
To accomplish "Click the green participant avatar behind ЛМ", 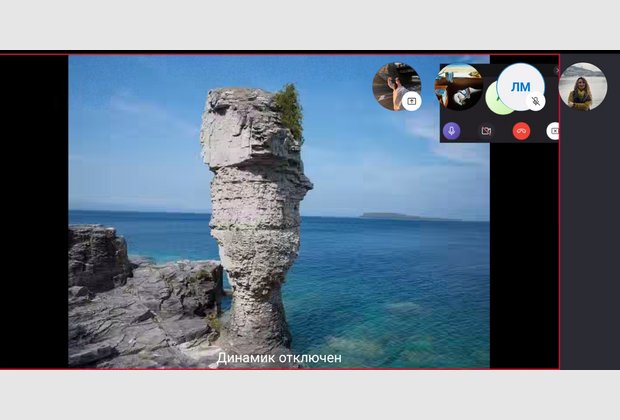I will pos(493,101).
